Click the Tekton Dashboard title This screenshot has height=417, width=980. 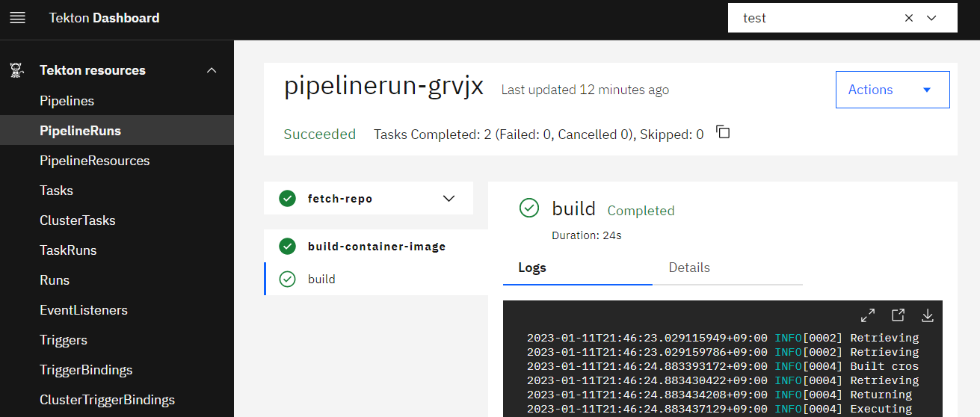click(x=104, y=18)
